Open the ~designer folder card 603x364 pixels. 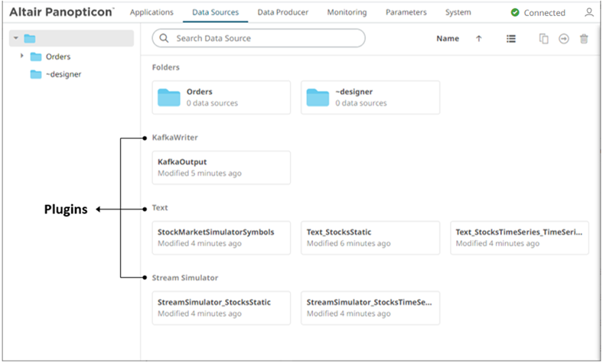(370, 97)
